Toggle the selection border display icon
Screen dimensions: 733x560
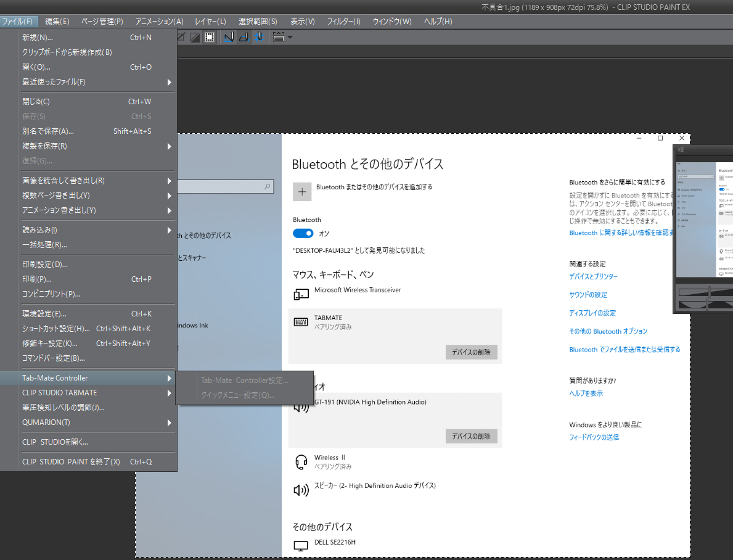(210, 37)
